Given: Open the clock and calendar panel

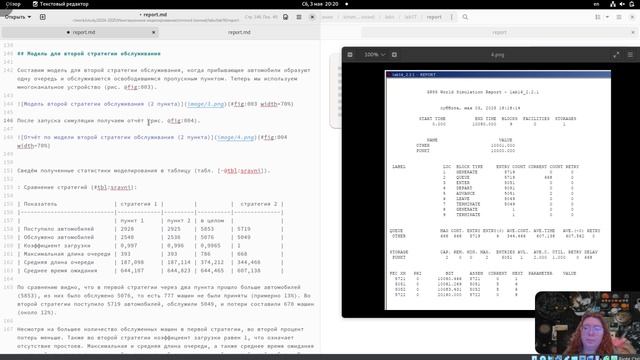Looking at the screenshot, I should point(320,4).
